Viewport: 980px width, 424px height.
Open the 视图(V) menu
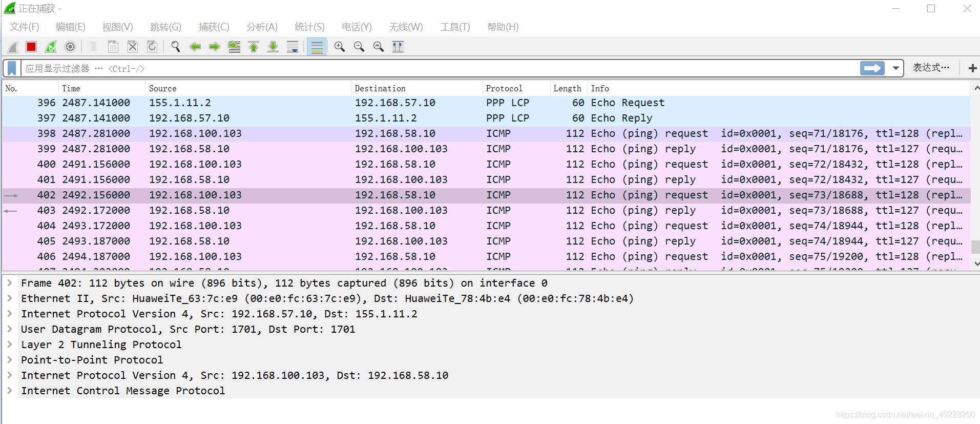(117, 27)
